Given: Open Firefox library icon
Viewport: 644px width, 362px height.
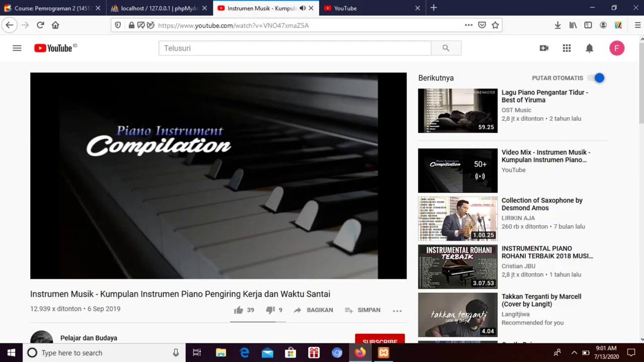Looking at the screenshot, I should tap(573, 25).
